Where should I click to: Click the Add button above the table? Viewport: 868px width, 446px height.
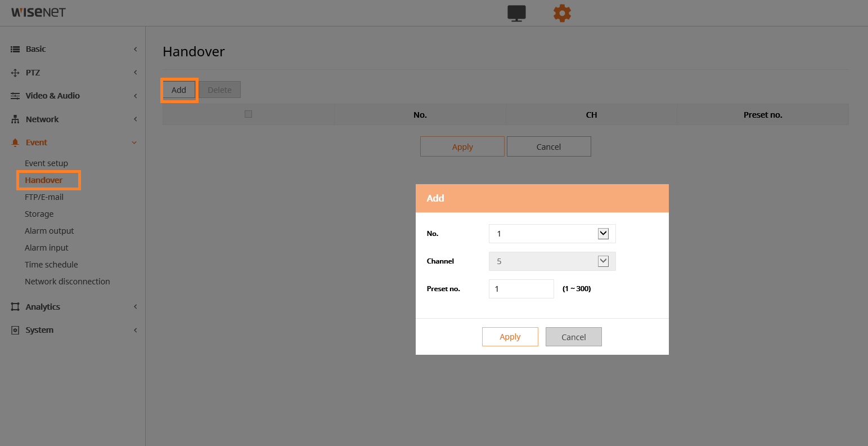click(179, 90)
